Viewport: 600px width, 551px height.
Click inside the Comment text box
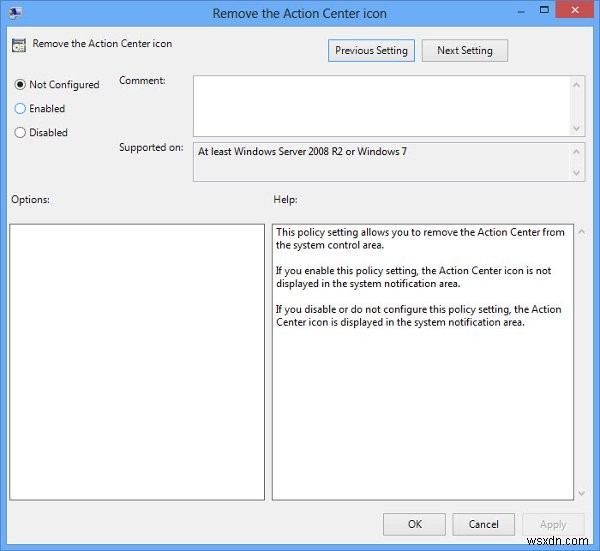pyautogui.click(x=382, y=106)
